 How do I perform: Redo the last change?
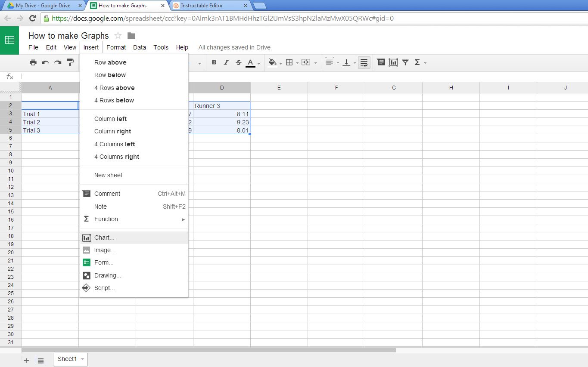click(57, 62)
